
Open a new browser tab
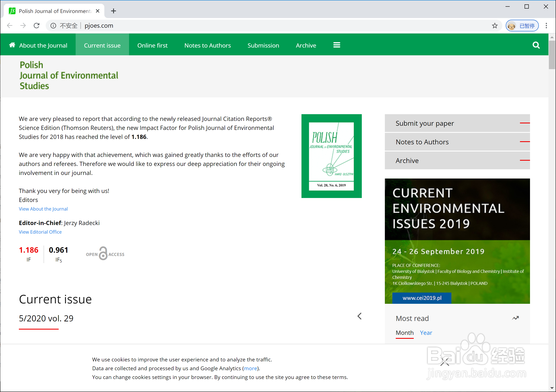113,11
